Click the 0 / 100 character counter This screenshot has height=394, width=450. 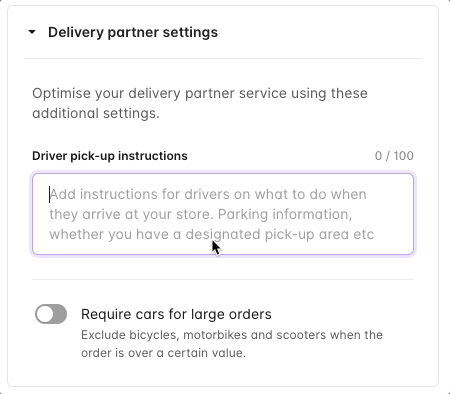pyautogui.click(x=394, y=156)
